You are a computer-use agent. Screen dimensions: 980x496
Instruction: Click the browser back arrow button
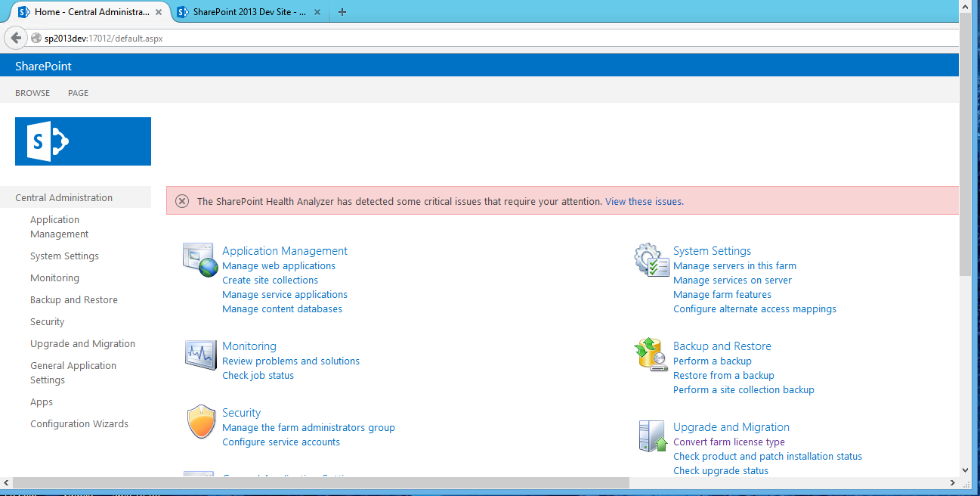point(16,38)
